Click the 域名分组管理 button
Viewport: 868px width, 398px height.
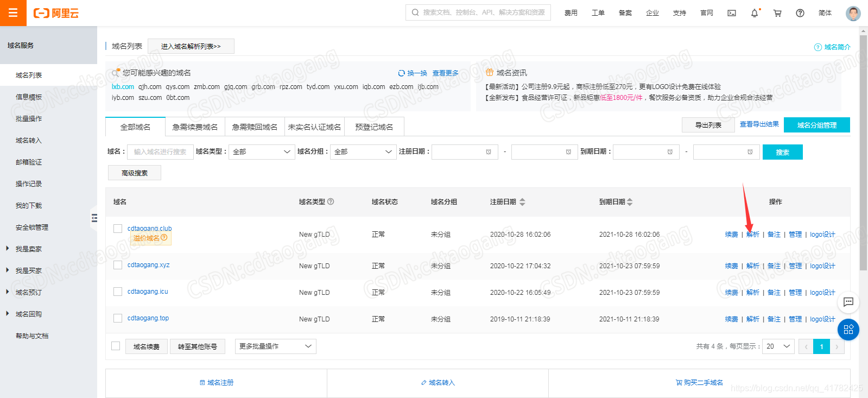[x=817, y=125]
